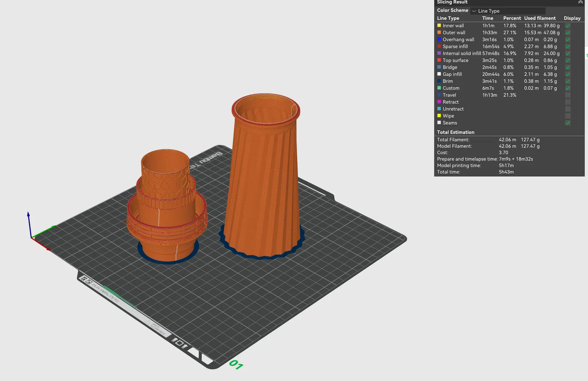Select the threaded cylinder model on plate
The height and width of the screenshot is (381, 588).
pos(167,206)
